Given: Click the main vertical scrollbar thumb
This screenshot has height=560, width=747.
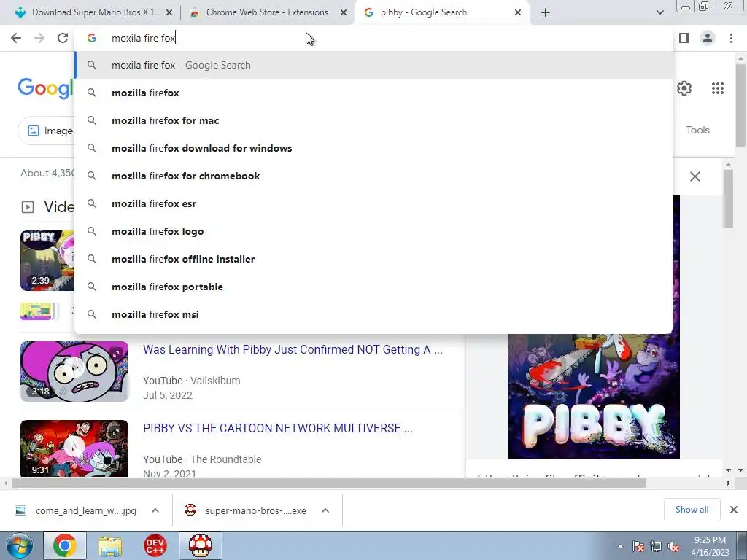Looking at the screenshot, I should (x=740, y=105).
